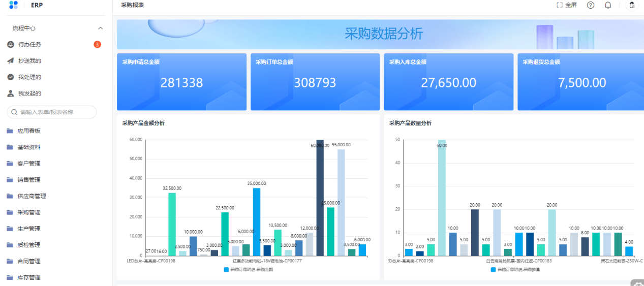Open the user avatar icon
Image resolution: width=644 pixels, height=286 pixels.
coord(632,5)
